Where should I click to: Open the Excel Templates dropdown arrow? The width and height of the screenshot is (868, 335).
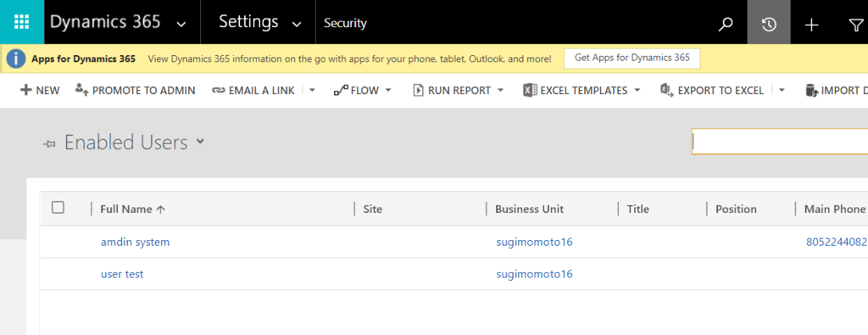[x=637, y=90]
